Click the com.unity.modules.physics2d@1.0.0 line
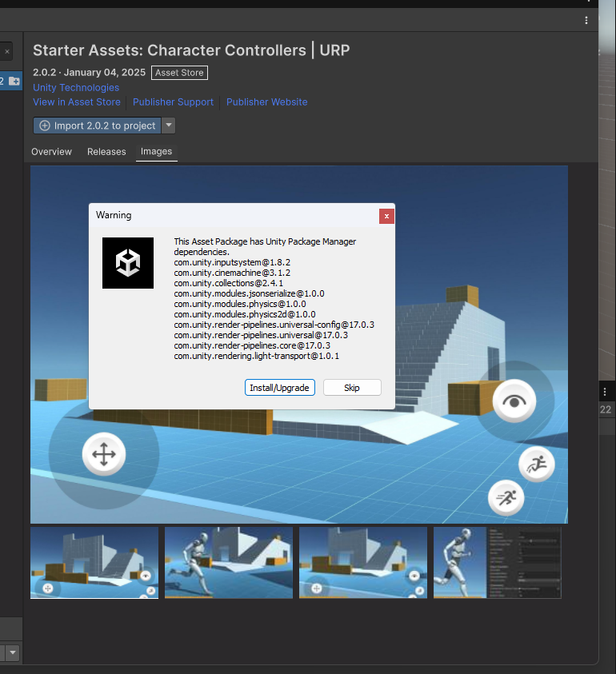The image size is (616, 674). point(245,314)
